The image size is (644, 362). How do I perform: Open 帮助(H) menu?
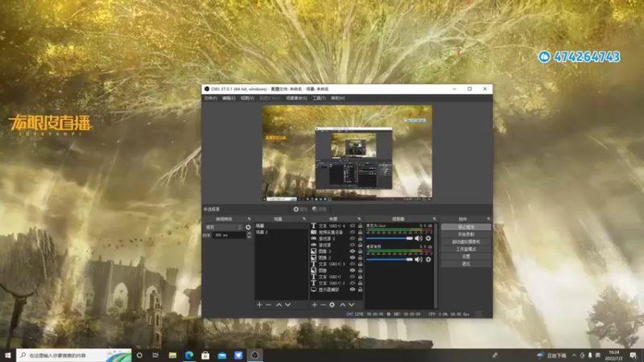337,98
